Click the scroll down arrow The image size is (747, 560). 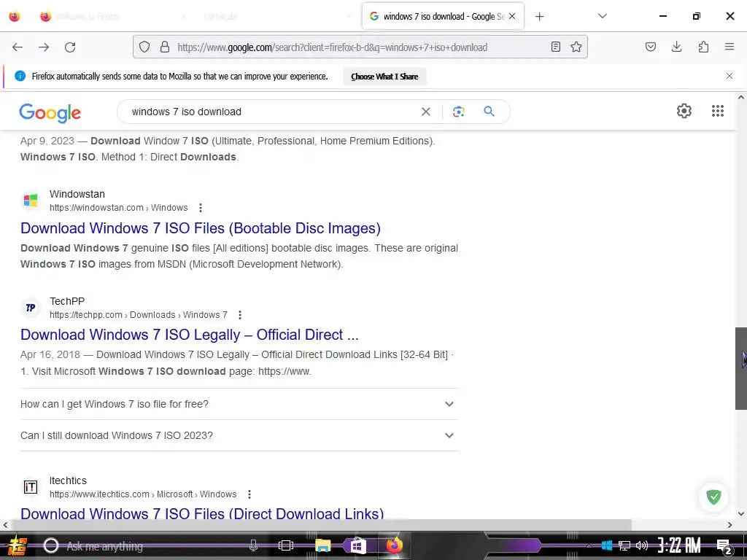[x=741, y=513]
